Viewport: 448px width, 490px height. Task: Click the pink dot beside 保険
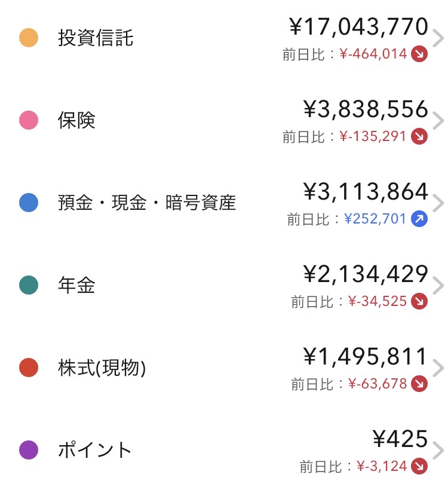[x=29, y=121]
